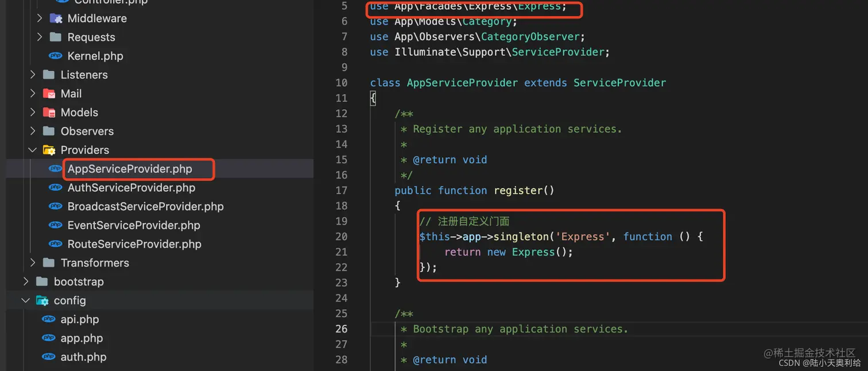Viewport: 868px width, 371px height.
Task: Click the Models folder icon
Action: 49,113
